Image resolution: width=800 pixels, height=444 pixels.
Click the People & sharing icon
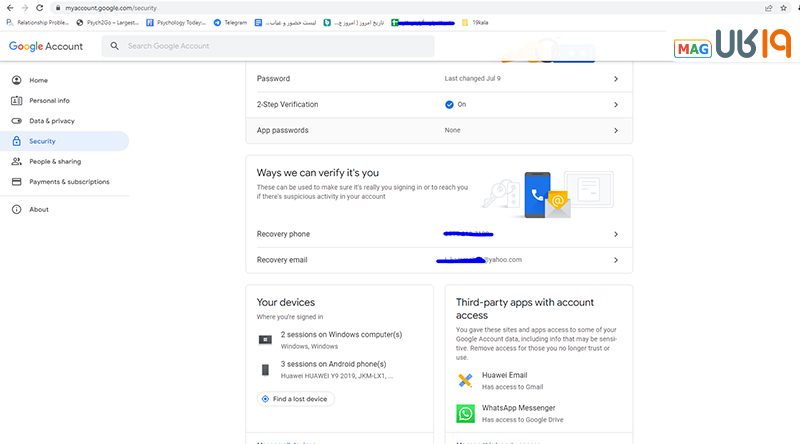click(x=17, y=161)
